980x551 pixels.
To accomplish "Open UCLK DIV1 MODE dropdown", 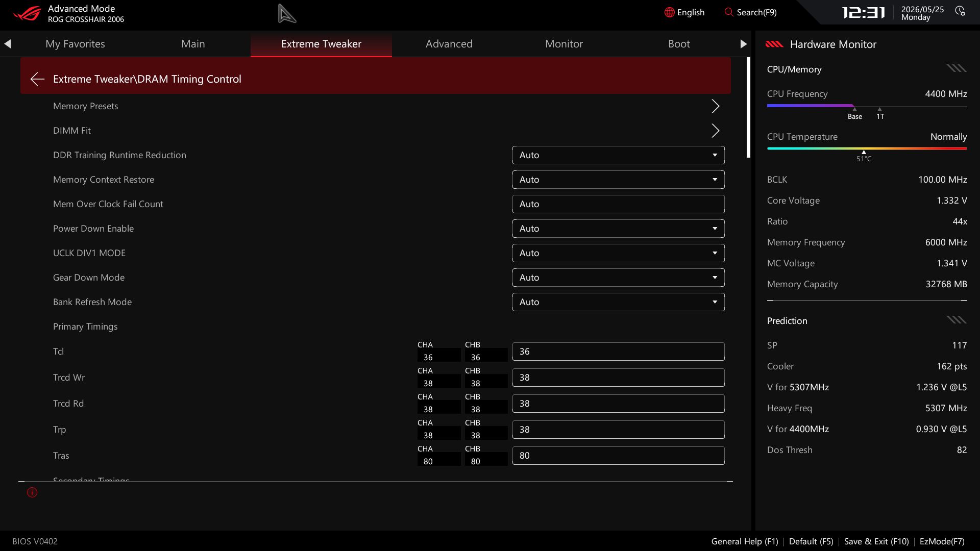I will (618, 253).
